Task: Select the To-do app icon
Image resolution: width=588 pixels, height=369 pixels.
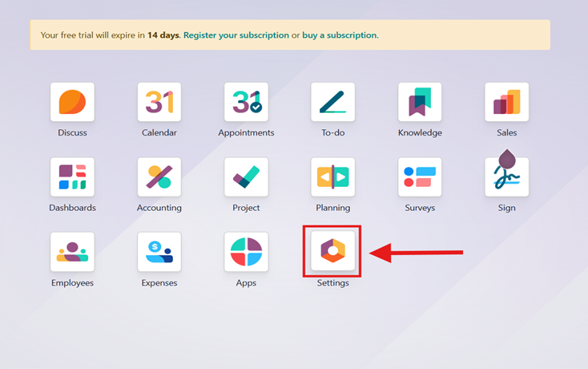Action: tap(333, 102)
